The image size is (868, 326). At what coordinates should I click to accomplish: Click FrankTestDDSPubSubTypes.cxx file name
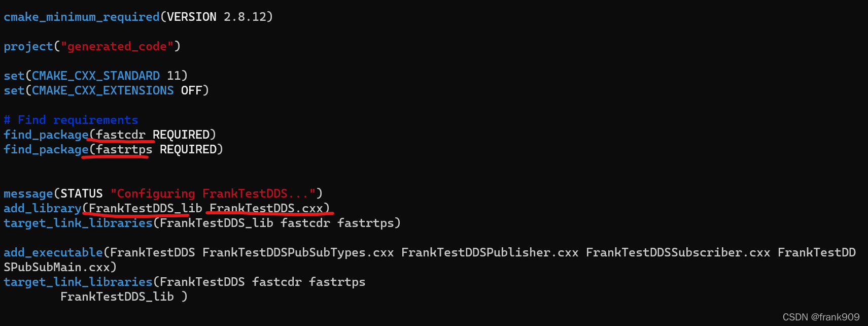click(x=298, y=252)
